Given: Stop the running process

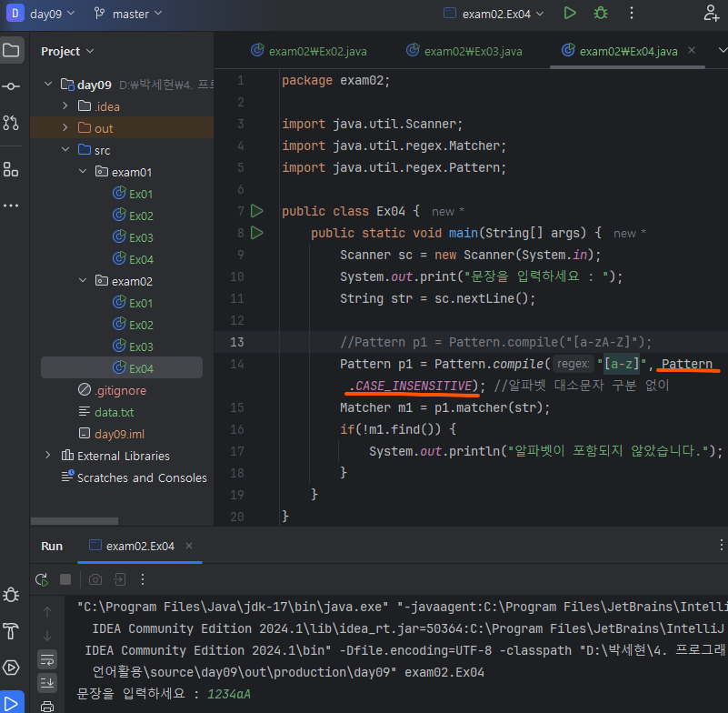Looking at the screenshot, I should coord(65,579).
